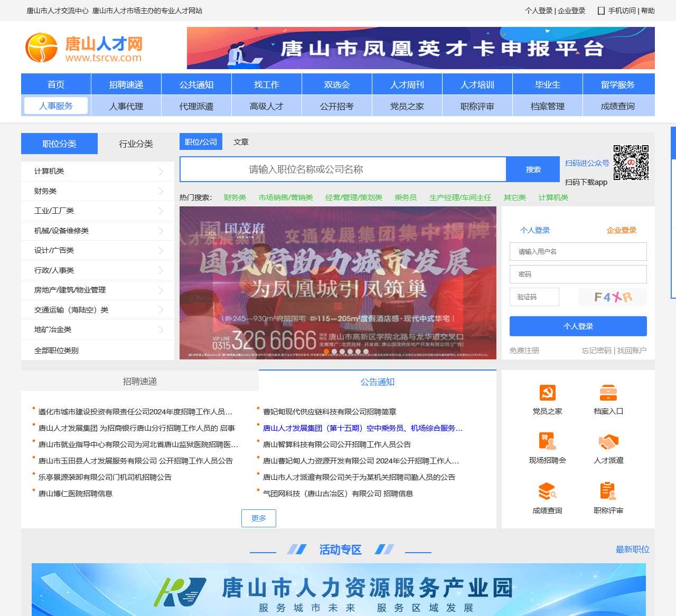This screenshot has width=676, height=616.
Task: Switch to the 行业分类 tab
Action: tap(136, 144)
